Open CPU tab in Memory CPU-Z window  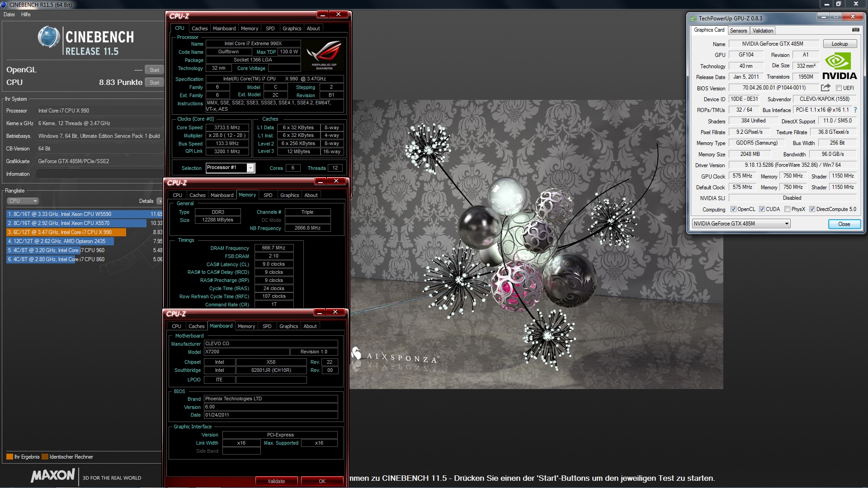[177, 195]
